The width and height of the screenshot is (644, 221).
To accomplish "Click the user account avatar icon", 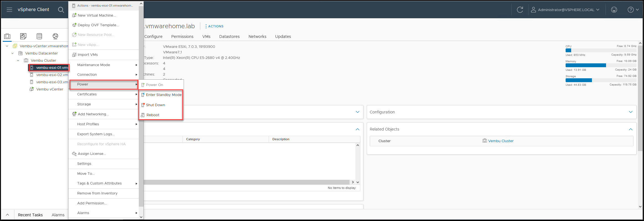I will [533, 10].
